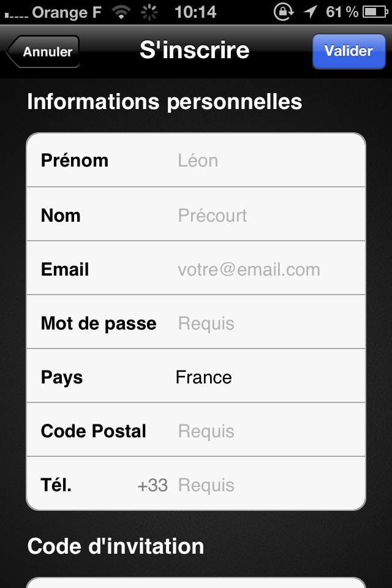Tap the cellular signal strength bars

tap(15, 13)
